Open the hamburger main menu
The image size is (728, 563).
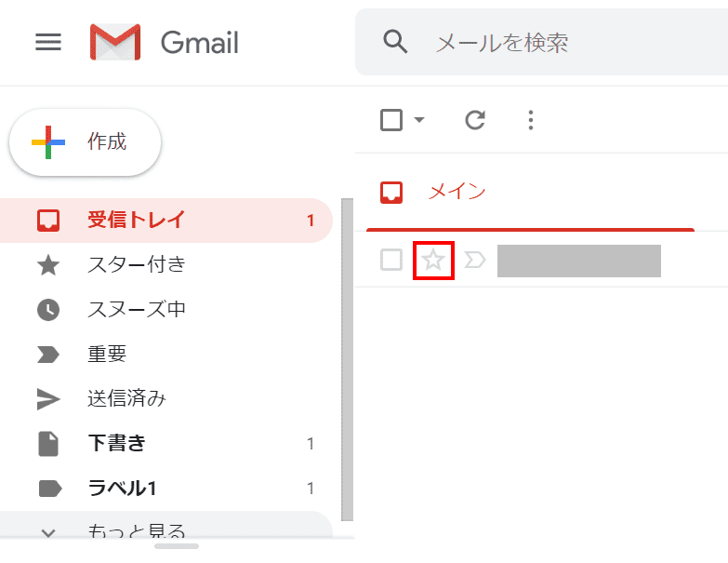(x=48, y=42)
